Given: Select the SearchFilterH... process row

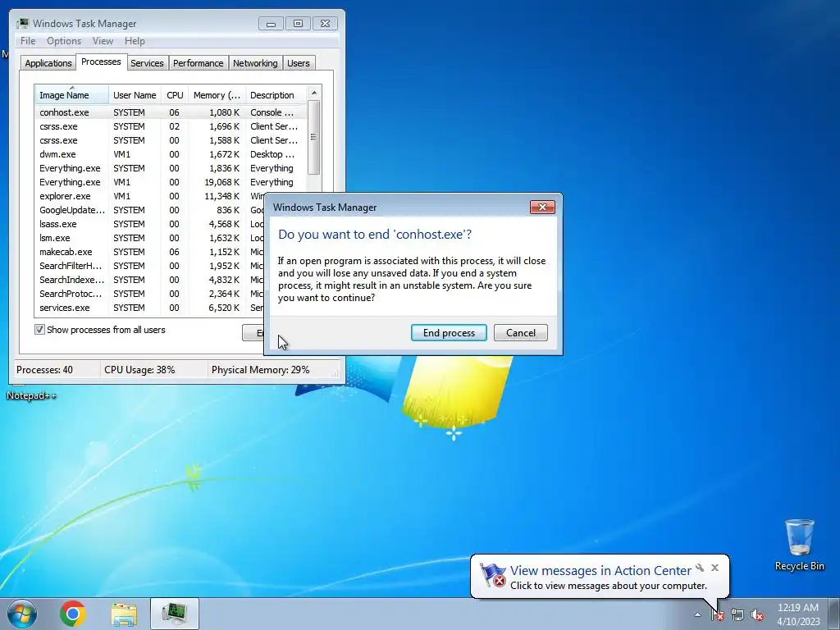Looking at the screenshot, I should (150, 266).
